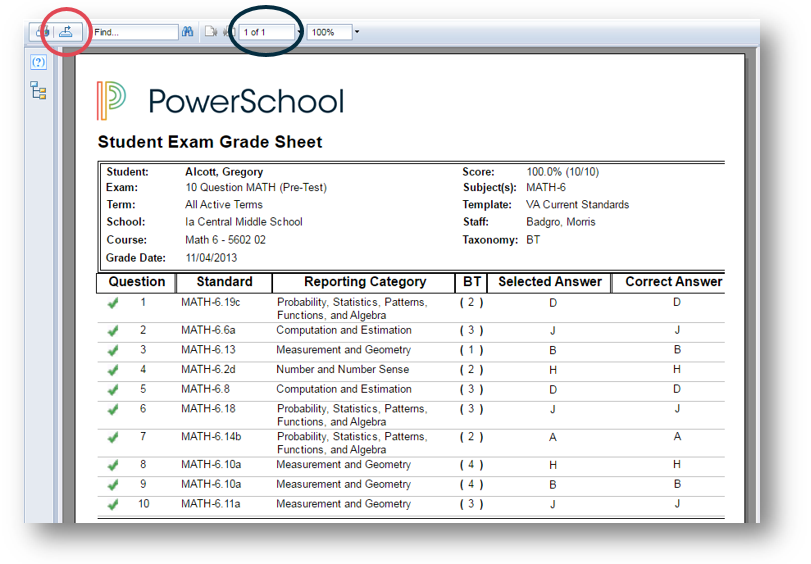Click the staff name 'Badgro, Morris'
Image resolution: width=811 pixels, height=564 pixels.
pos(561,222)
